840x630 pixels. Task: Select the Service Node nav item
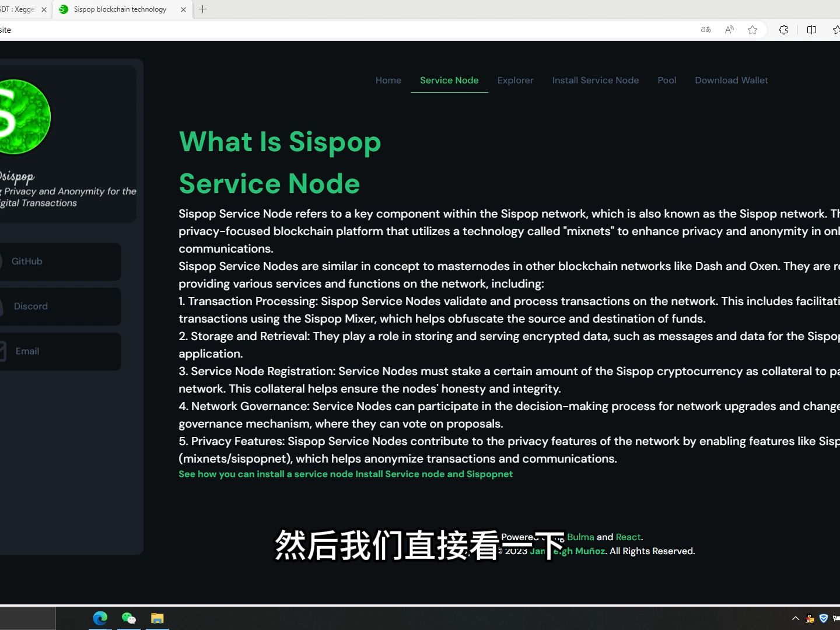(449, 80)
